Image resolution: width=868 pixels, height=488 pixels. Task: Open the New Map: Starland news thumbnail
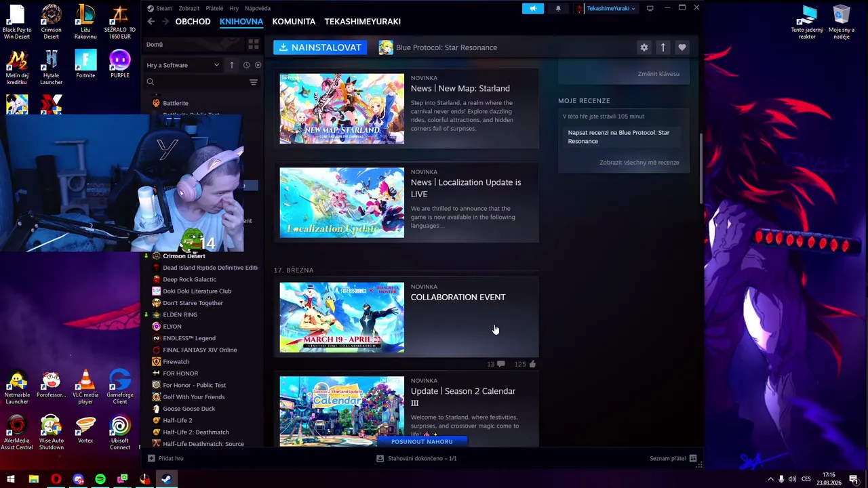pos(342,108)
